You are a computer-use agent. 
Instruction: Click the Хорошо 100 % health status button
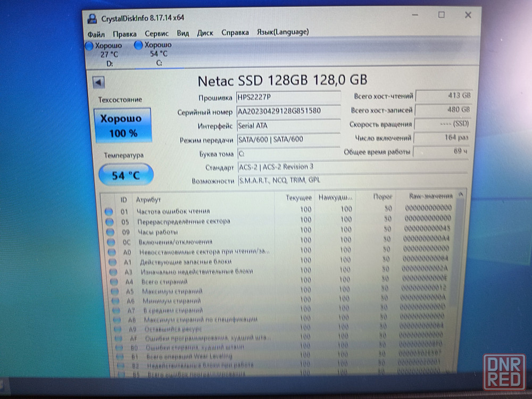pos(122,126)
